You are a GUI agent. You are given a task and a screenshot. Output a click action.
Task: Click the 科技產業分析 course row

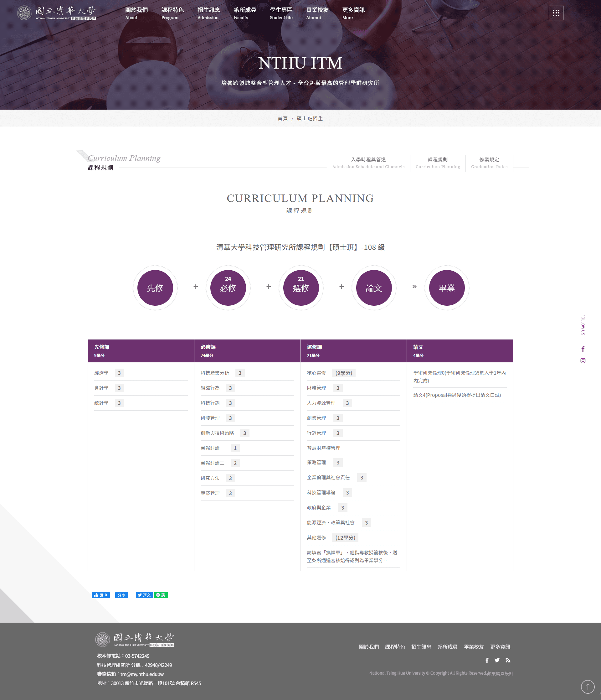247,373
